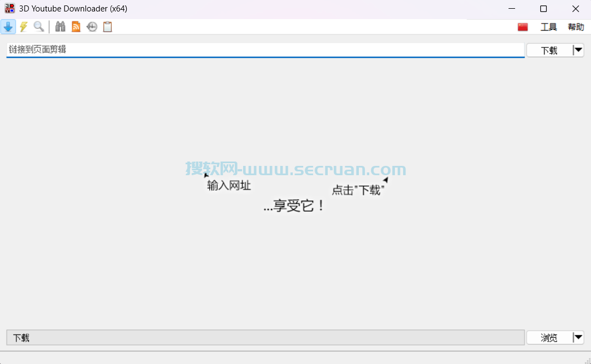Viewport: 591px width, 364px height.
Task: Click the China flag language icon
Action: point(523,27)
